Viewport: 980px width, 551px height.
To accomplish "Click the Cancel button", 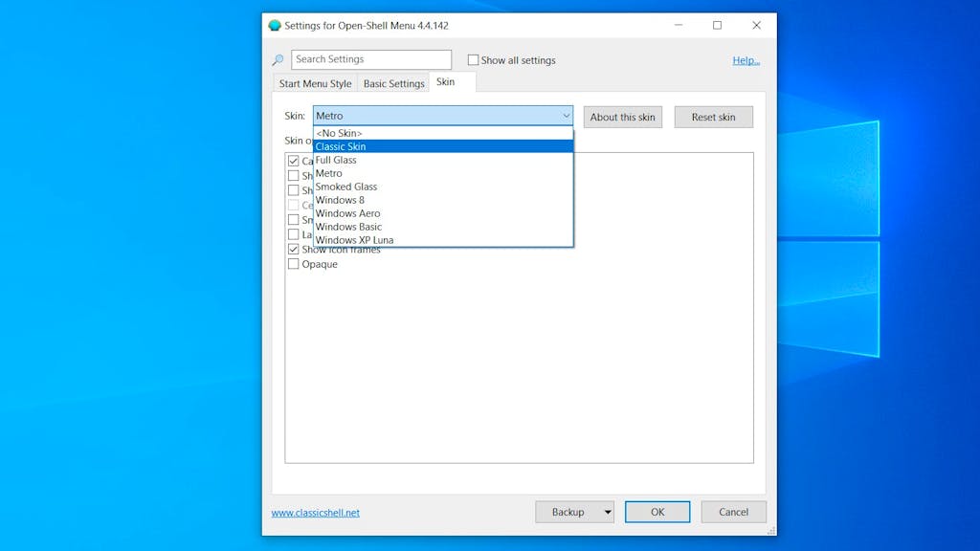I will [x=733, y=512].
